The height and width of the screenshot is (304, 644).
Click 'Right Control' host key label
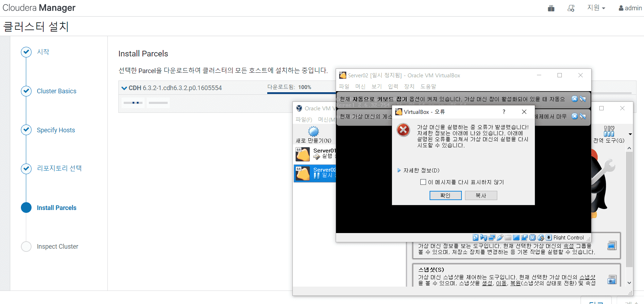tap(569, 238)
